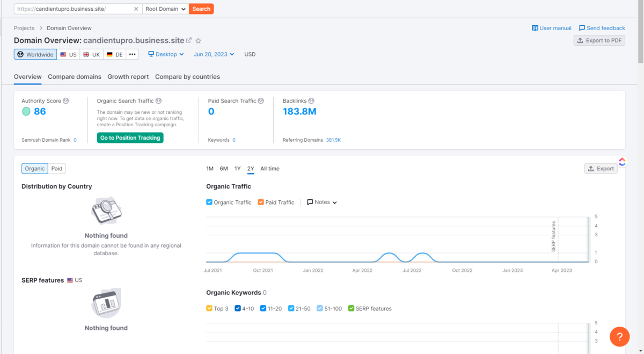
Task: Switch to Organic toggle
Action: (35, 169)
